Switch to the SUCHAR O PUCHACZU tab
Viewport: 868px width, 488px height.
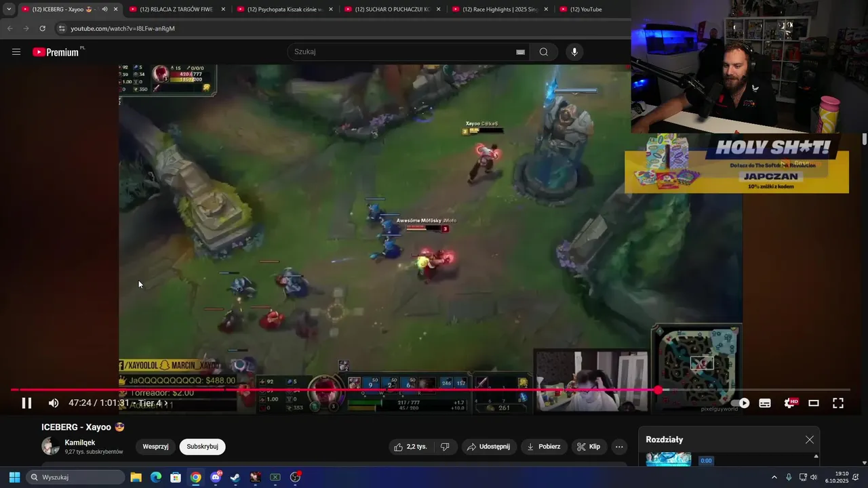point(392,9)
